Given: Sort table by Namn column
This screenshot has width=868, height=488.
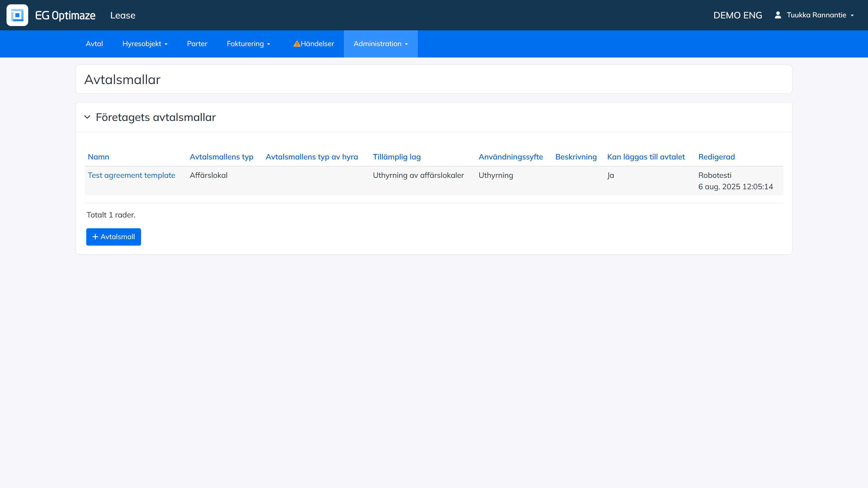Looking at the screenshot, I should pos(98,157).
